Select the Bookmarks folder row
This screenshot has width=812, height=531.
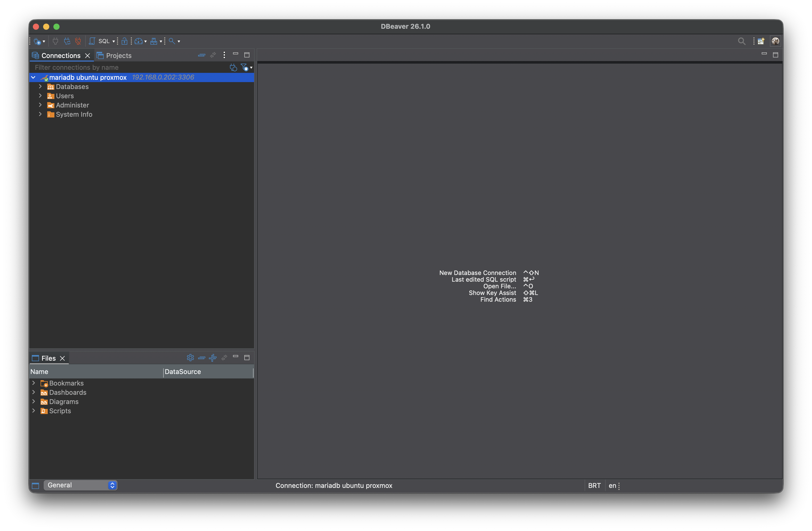[142, 383]
